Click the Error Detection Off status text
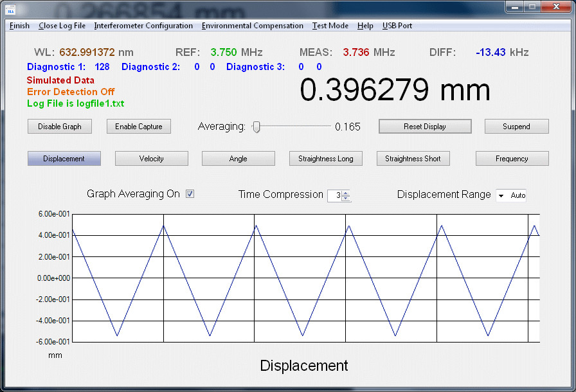Screen dimensions: 576x392 [x=71, y=92]
